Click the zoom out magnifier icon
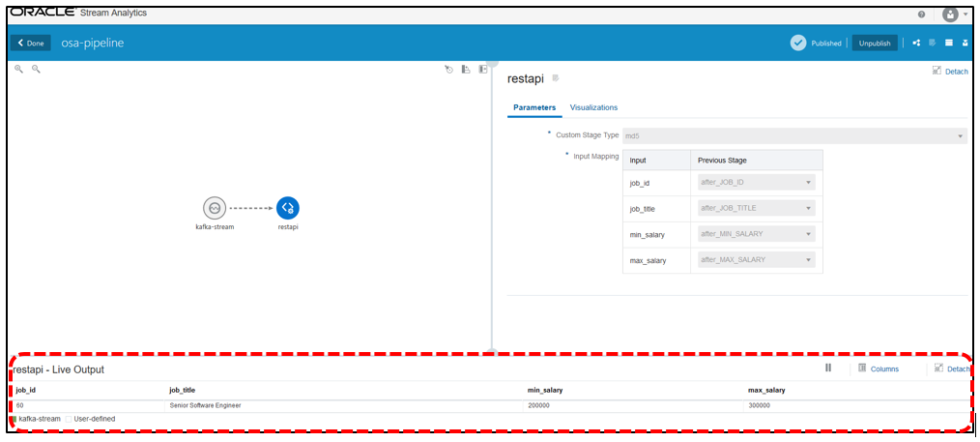980x442 pixels. point(37,70)
